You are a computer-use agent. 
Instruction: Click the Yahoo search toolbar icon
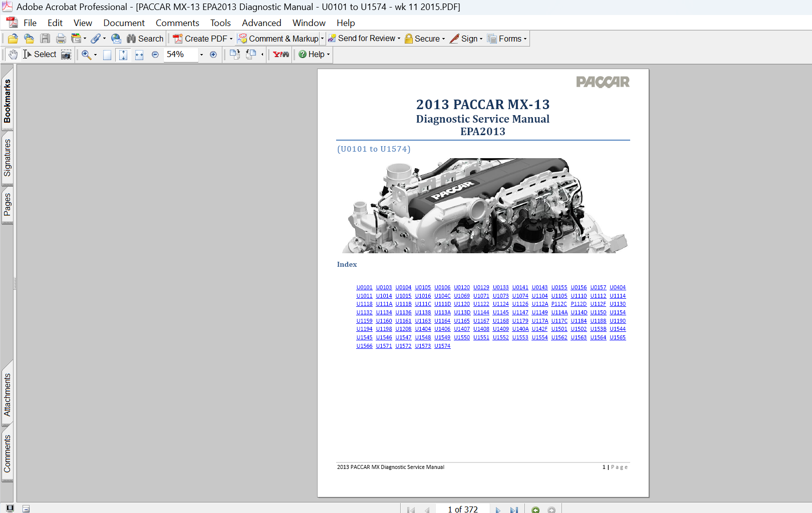(x=281, y=54)
